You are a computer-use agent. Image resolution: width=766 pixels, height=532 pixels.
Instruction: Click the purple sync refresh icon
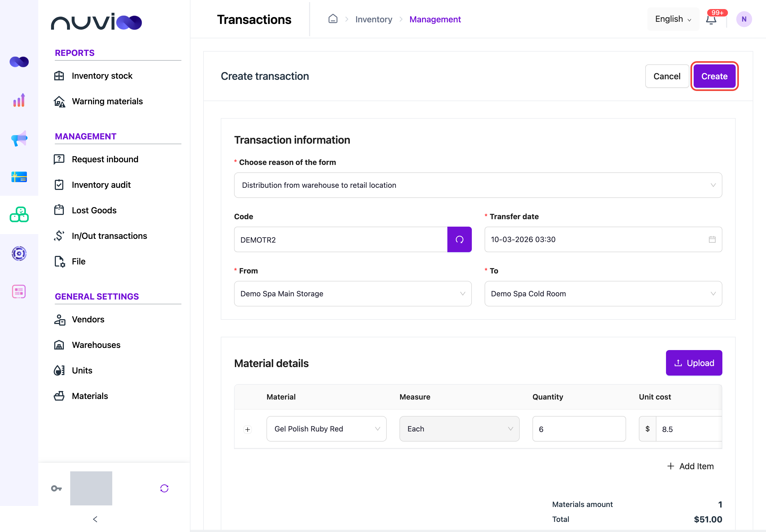click(x=164, y=488)
